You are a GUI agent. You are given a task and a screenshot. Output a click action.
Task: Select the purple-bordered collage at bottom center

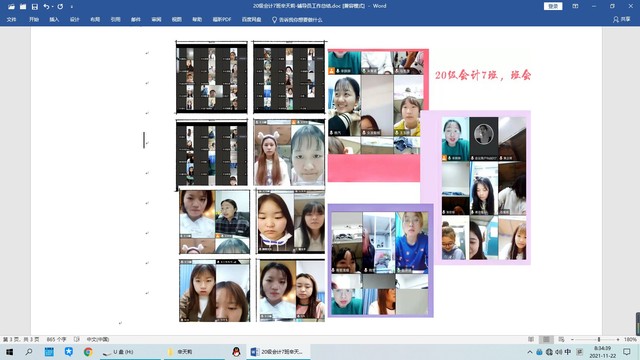(x=381, y=260)
